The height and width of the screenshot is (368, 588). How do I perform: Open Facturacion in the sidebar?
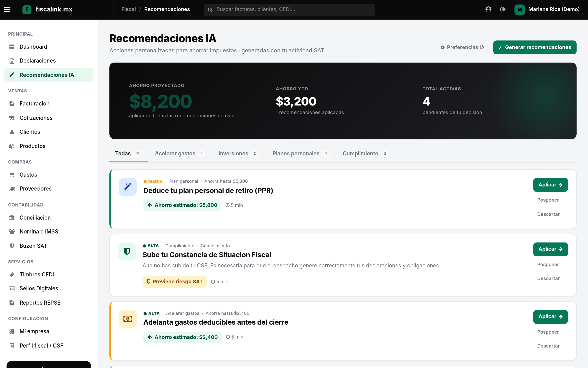click(49, 104)
